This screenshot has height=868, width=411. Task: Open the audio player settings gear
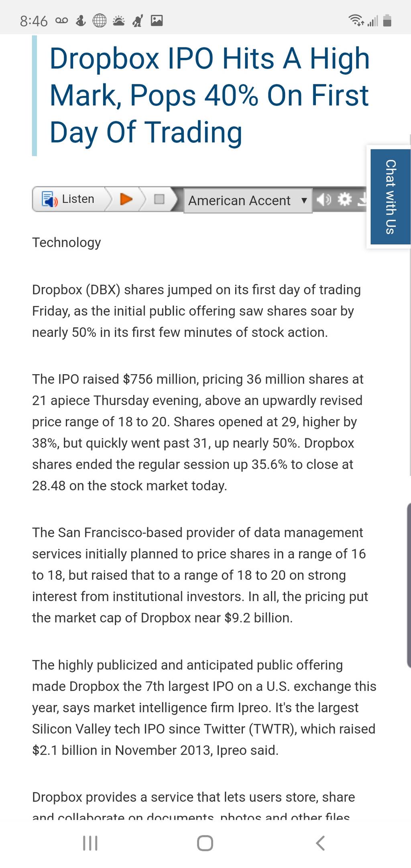[x=345, y=199]
